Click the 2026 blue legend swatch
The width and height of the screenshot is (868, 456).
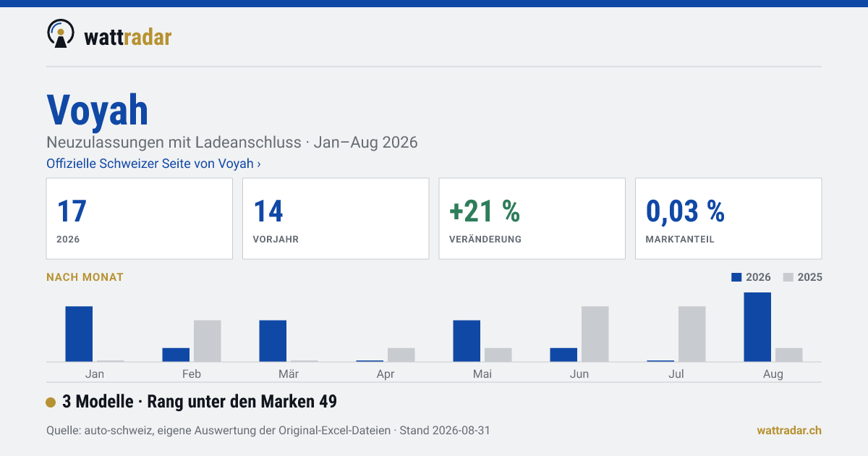[x=737, y=277]
